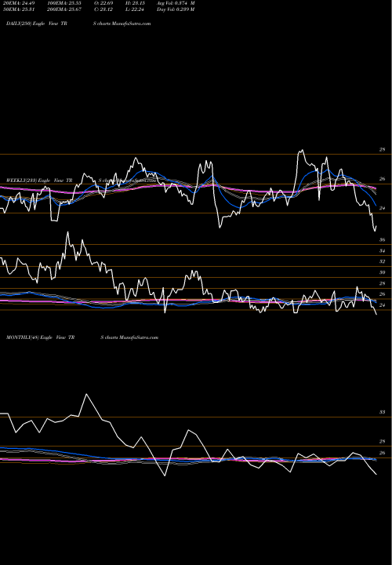Click the 26 axis label on the monthly chart

tap(383, 453)
